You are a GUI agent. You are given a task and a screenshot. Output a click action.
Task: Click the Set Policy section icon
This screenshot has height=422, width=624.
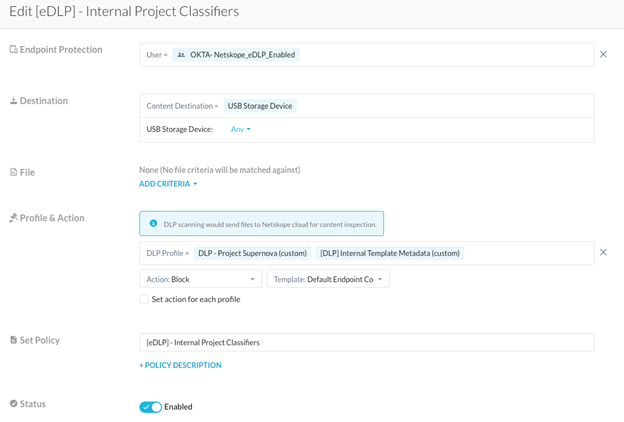pos(14,340)
